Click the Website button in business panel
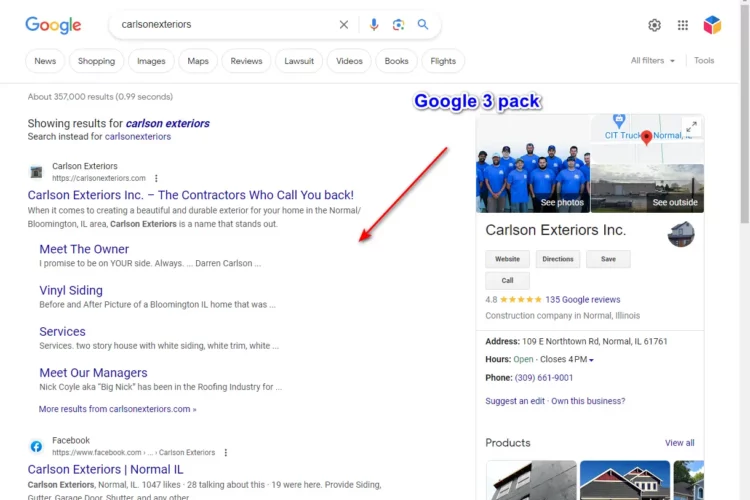 tap(507, 259)
